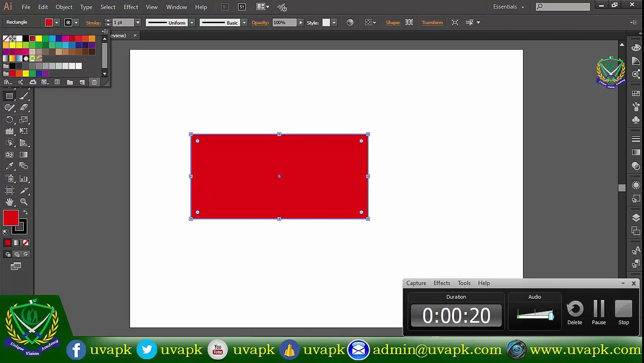Open Adobe Stock icon in menu bar

(242, 7)
